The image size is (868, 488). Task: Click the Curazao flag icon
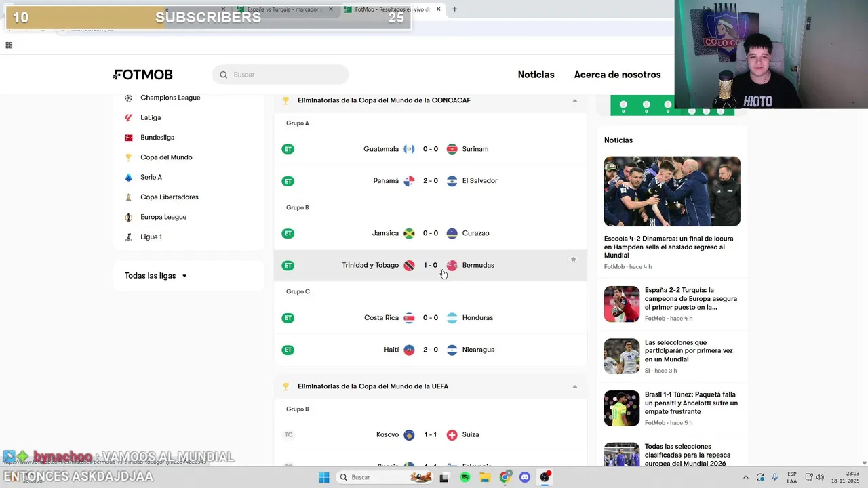click(452, 233)
